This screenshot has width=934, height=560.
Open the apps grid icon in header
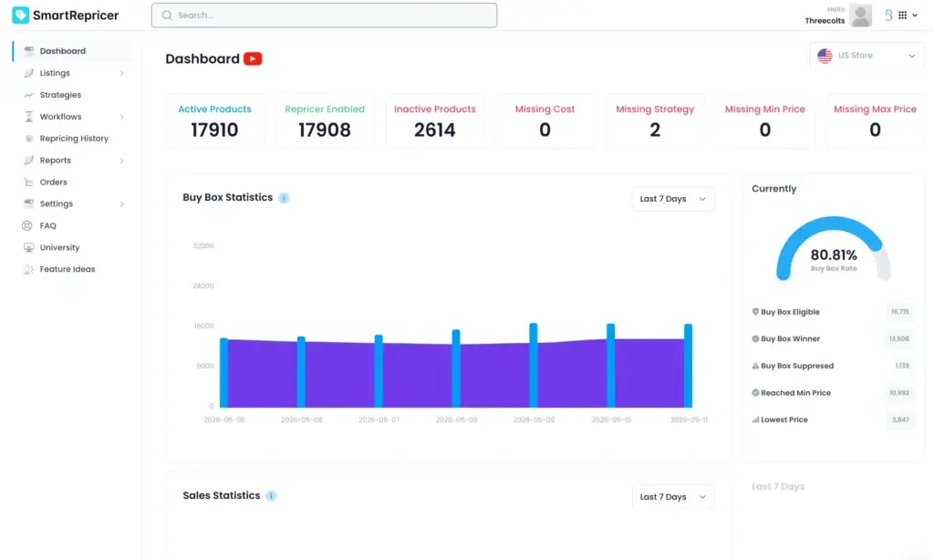(x=902, y=15)
